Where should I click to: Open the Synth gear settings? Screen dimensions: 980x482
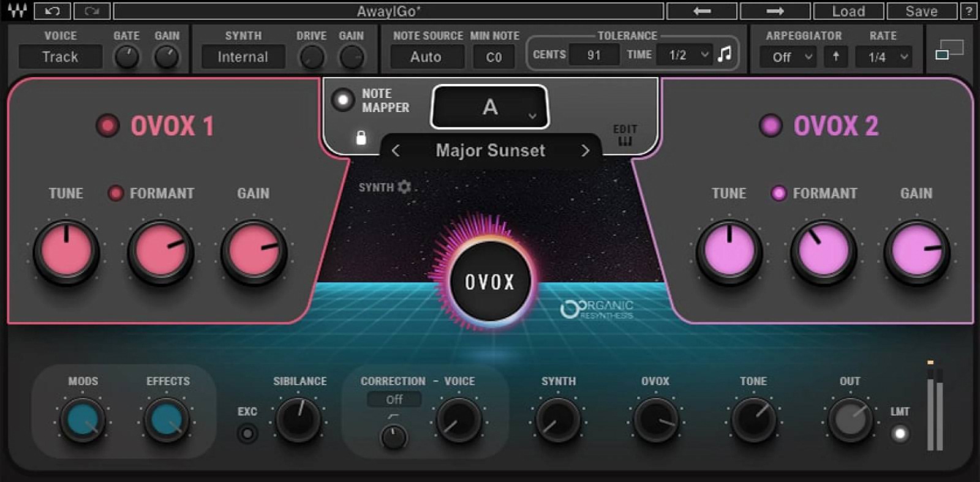pyautogui.click(x=404, y=187)
